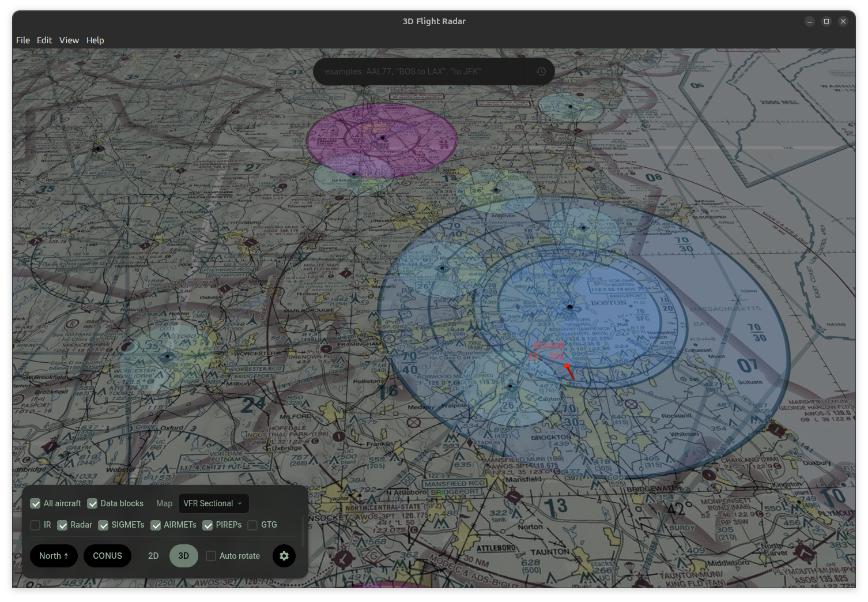Switch the view to 2D mode
Screen dimensions: 868x602
pyautogui.click(x=153, y=556)
